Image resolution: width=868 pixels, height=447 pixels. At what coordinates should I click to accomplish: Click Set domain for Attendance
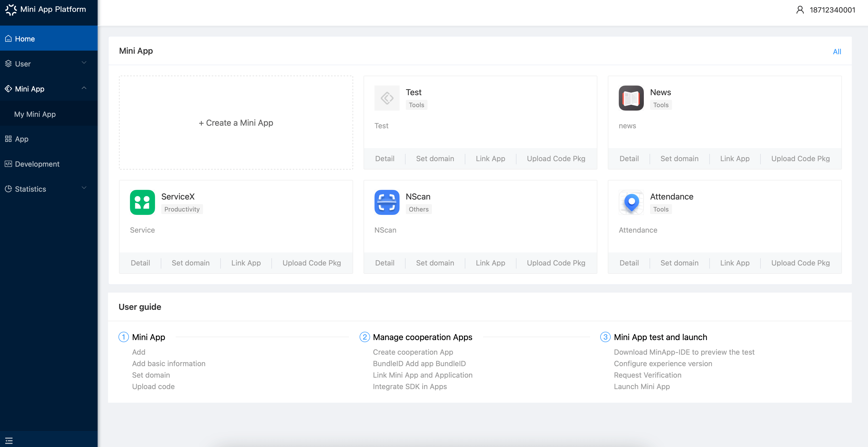(x=679, y=263)
